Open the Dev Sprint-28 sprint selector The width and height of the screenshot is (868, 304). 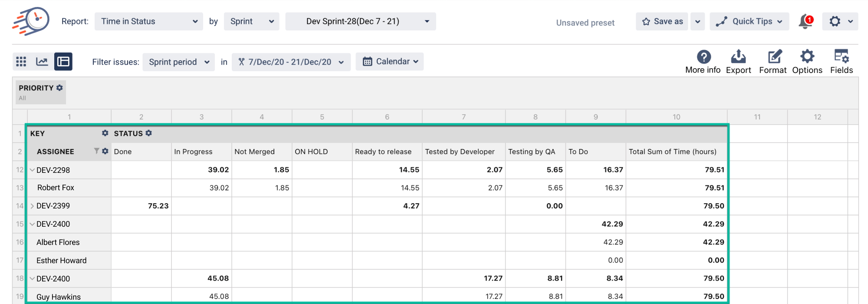pyautogui.click(x=361, y=21)
